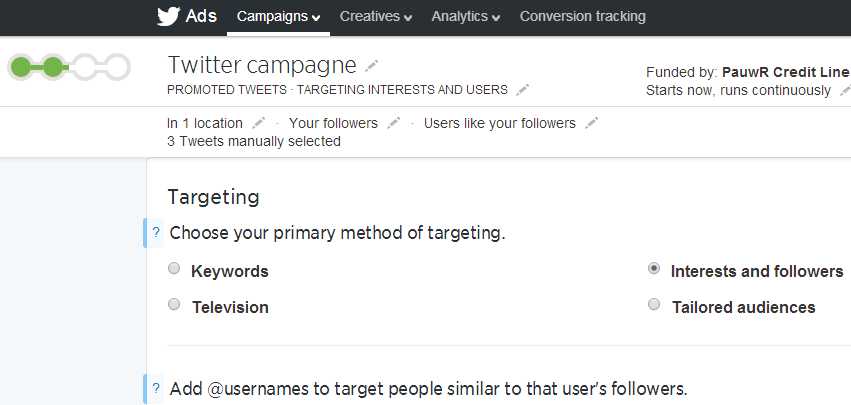
Task: Expand the Creatives dropdown
Action: coord(376,17)
